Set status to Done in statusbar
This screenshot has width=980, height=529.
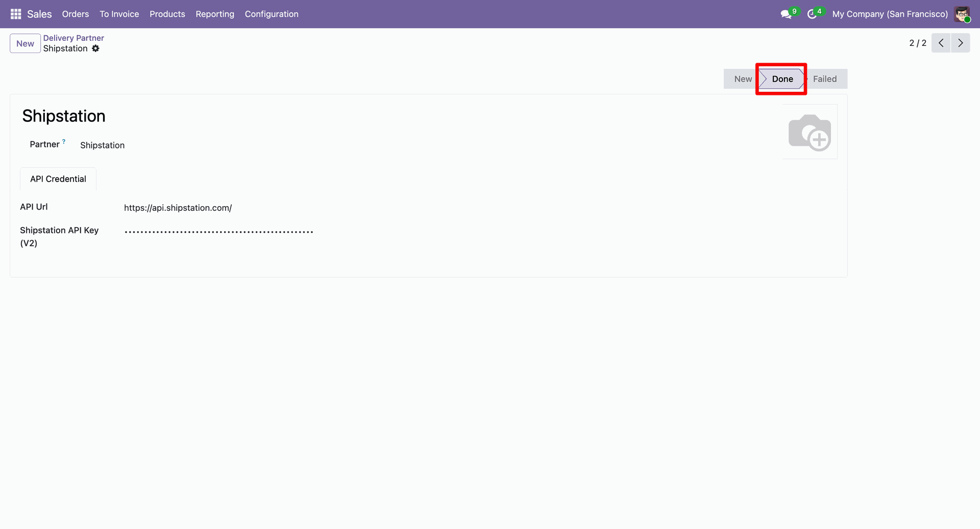[x=781, y=79]
